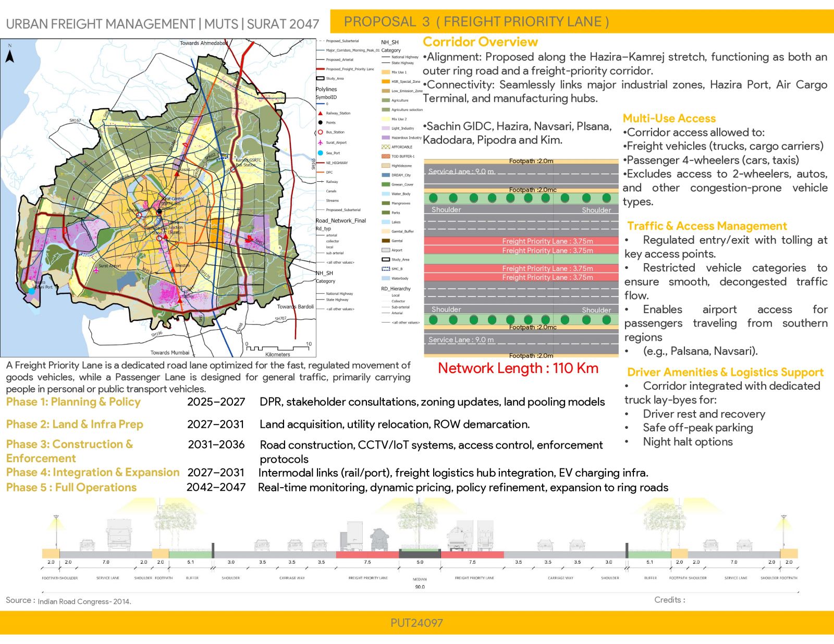Image resolution: width=834 pixels, height=644 pixels.
Task: Click 'Towards Mumbai' map label
Action: point(170,353)
